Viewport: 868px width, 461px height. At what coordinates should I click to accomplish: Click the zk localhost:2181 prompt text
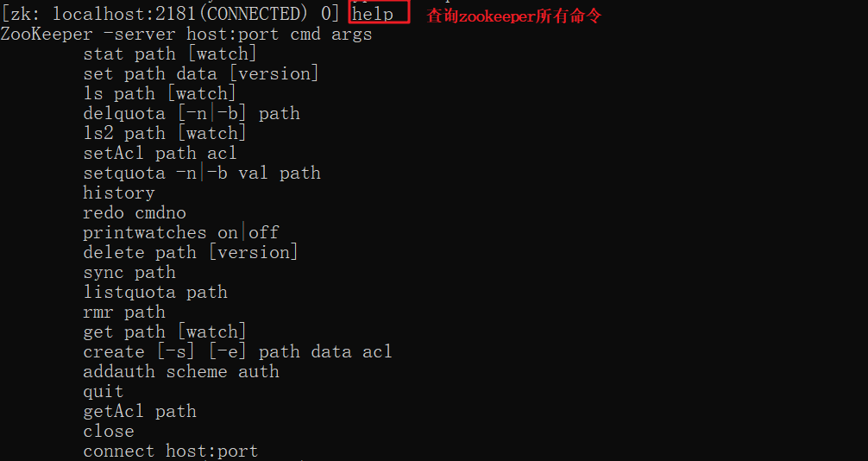pos(171,15)
